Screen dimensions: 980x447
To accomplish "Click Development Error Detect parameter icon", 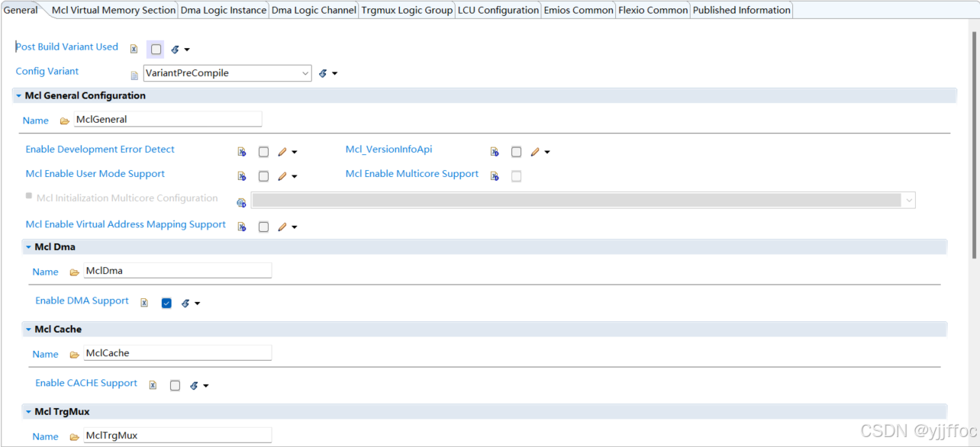I will coord(241,152).
